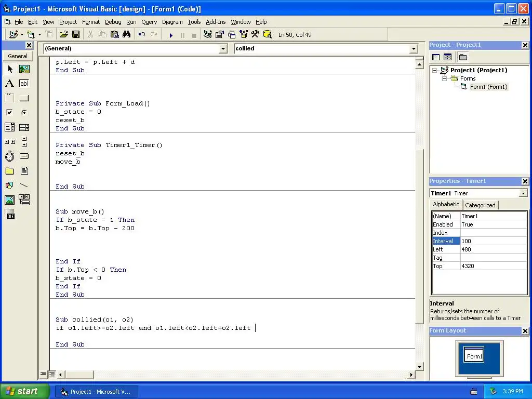Select the FileListBox control tool
The image size is (532, 399).
(x=24, y=170)
